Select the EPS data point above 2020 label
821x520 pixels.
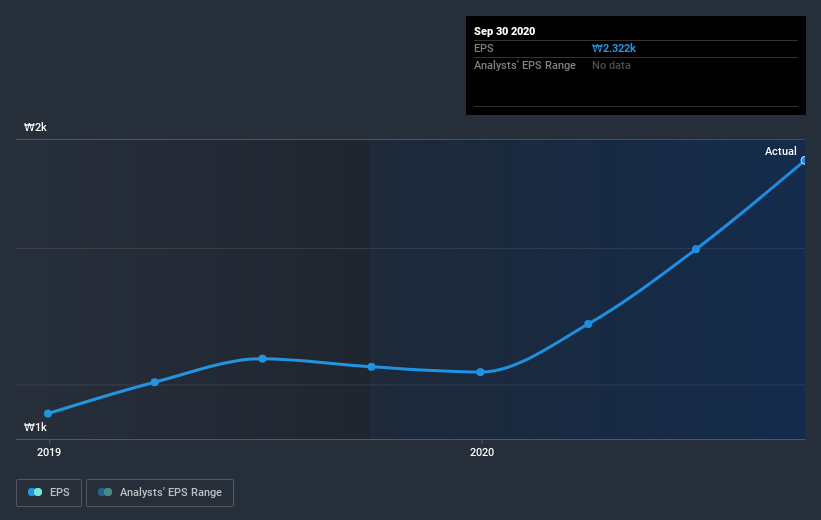point(481,372)
